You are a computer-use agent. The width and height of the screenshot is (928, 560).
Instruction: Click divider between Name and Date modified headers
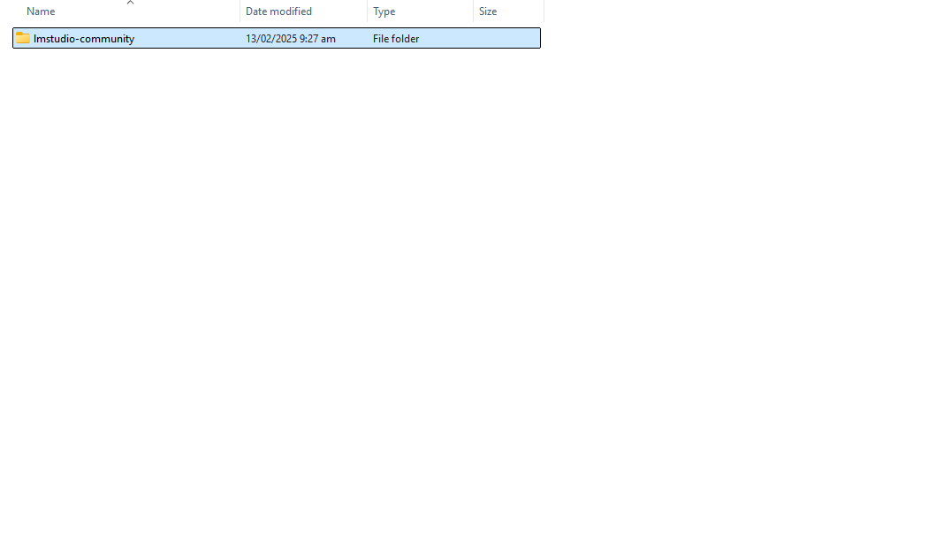[x=240, y=11]
